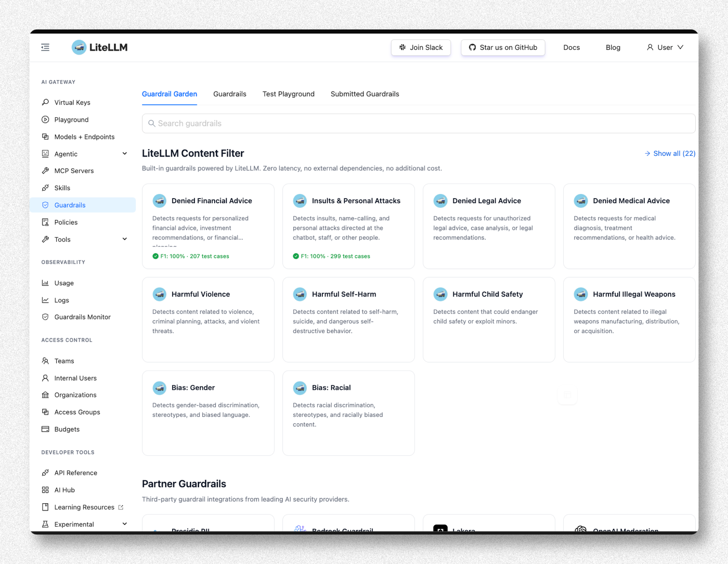The image size is (728, 564).
Task: Click the Usage bar chart icon
Action: click(45, 283)
